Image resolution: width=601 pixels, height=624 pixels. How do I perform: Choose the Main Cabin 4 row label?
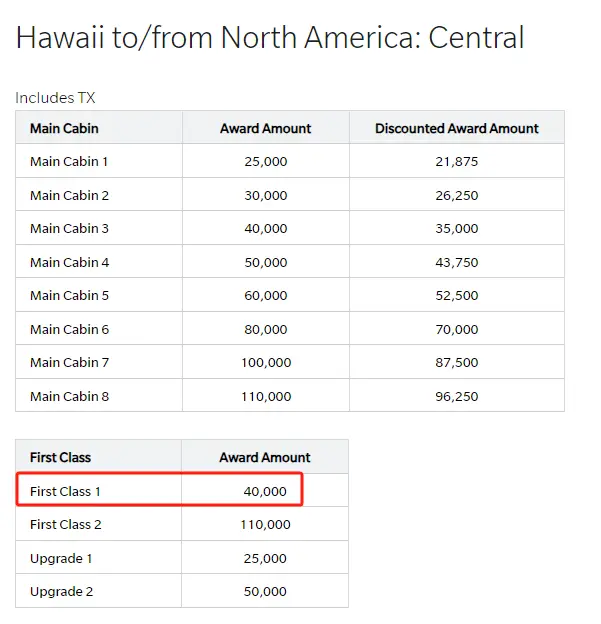point(69,262)
